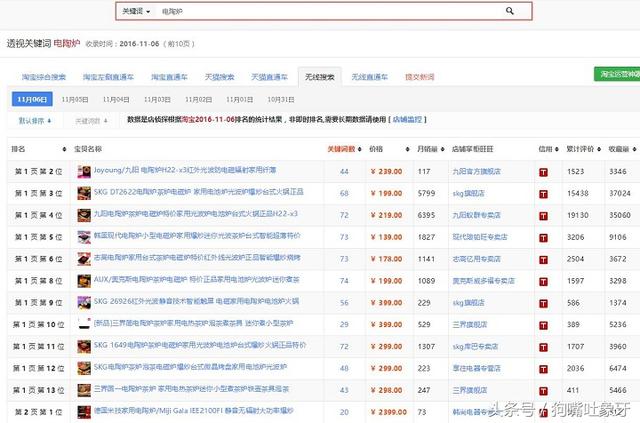The width and height of the screenshot is (640, 423).
Task: Open the 天猫搜索 tab
Action: pos(219,77)
